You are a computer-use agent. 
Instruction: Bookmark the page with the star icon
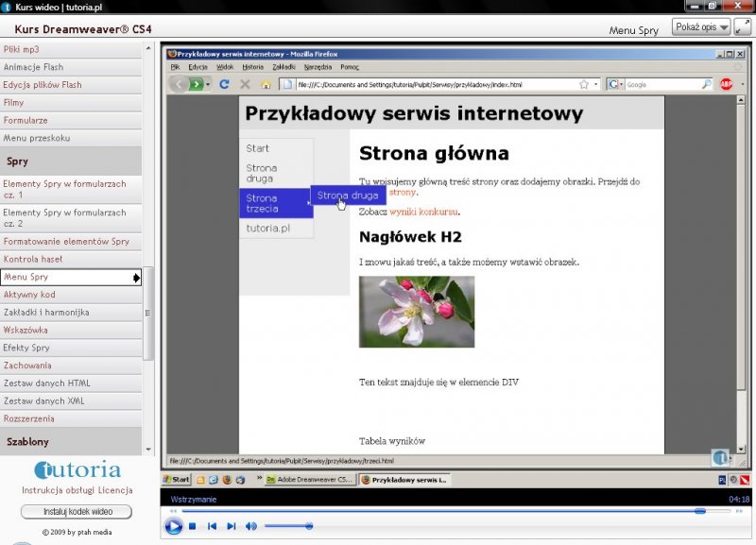point(584,84)
